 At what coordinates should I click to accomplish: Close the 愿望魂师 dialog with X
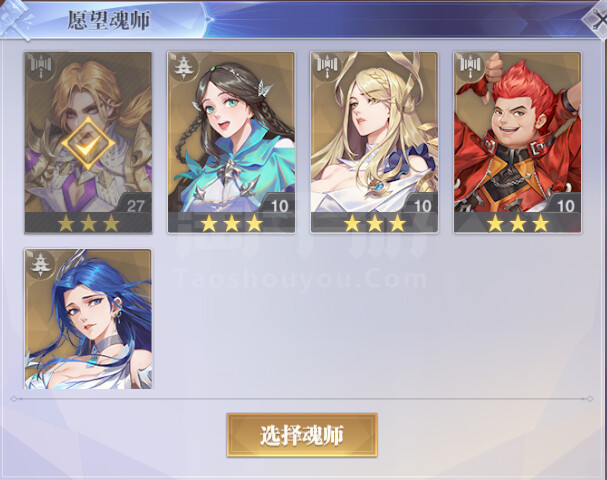(598, 18)
